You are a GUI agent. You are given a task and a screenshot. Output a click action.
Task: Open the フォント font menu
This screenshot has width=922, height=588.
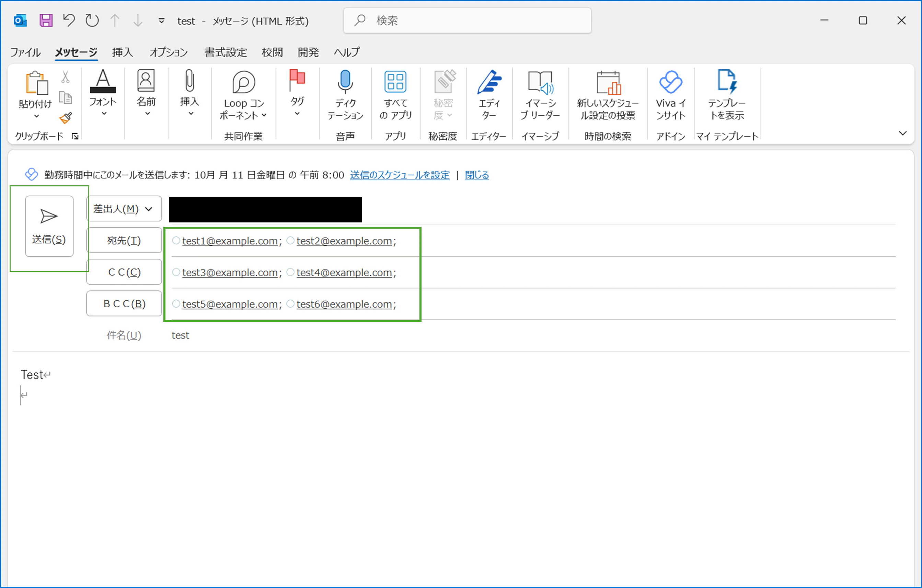[103, 93]
